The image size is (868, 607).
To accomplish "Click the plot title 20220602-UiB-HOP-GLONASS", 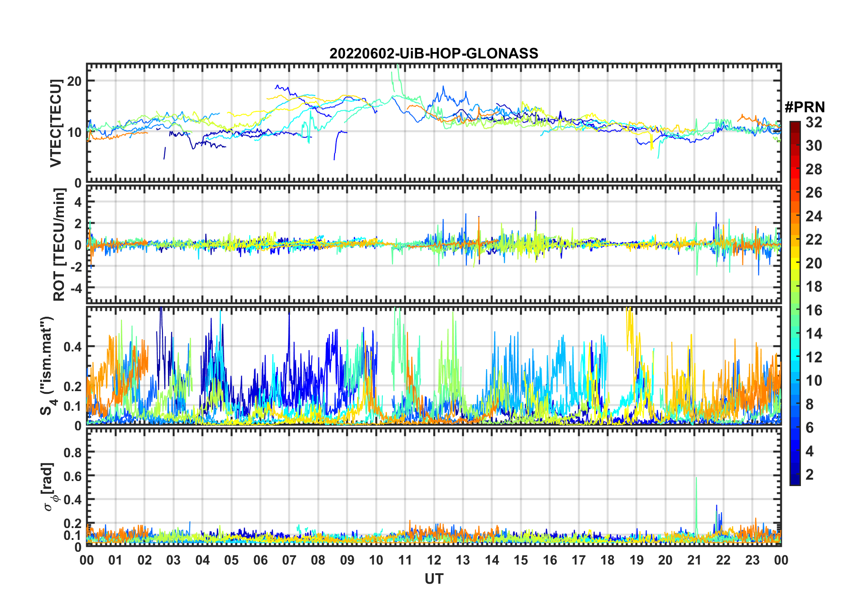I will click(434, 54).
